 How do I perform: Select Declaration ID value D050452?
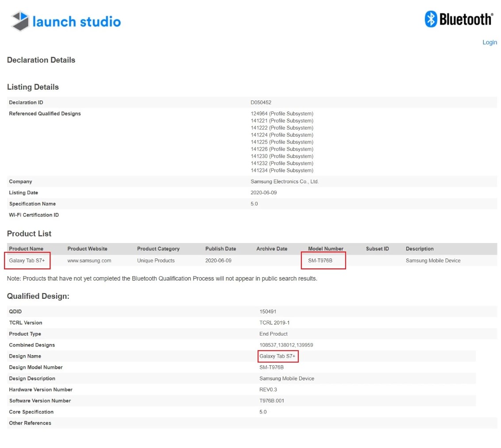point(261,103)
